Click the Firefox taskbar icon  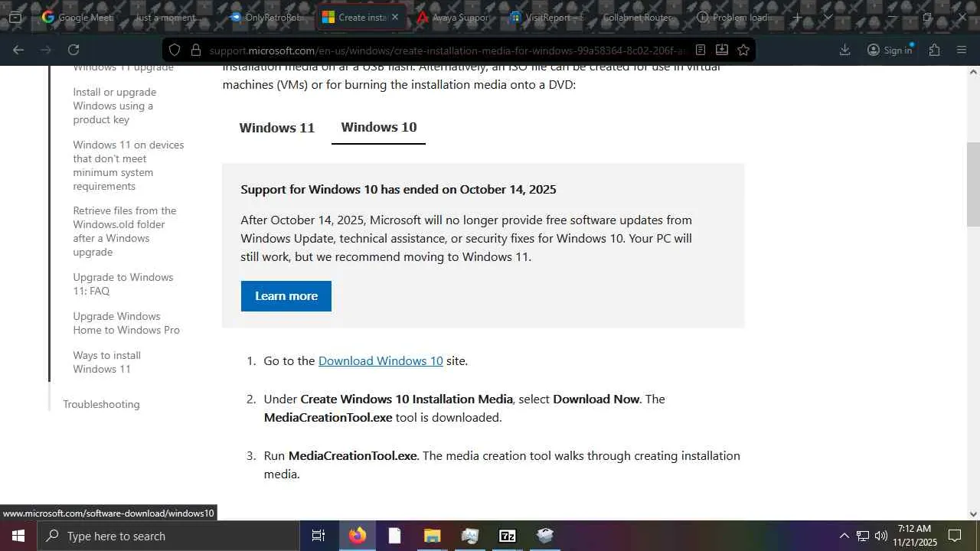click(x=358, y=536)
